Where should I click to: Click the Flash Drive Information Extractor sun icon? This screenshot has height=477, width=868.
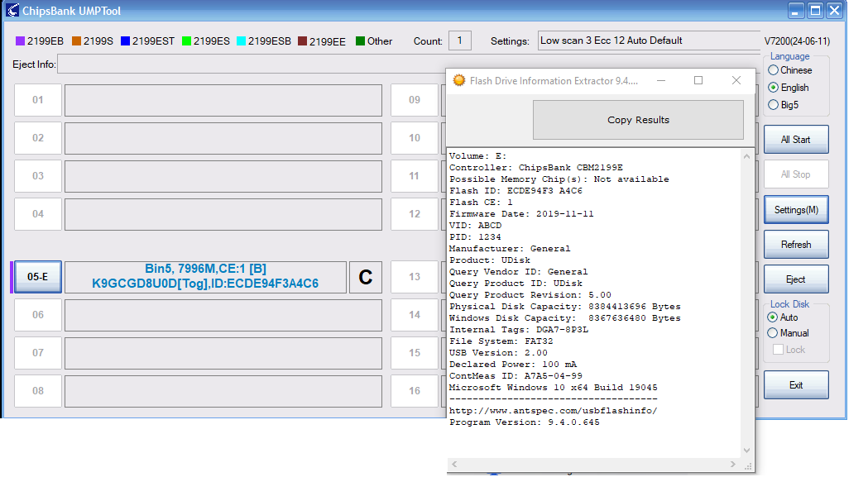coord(459,80)
